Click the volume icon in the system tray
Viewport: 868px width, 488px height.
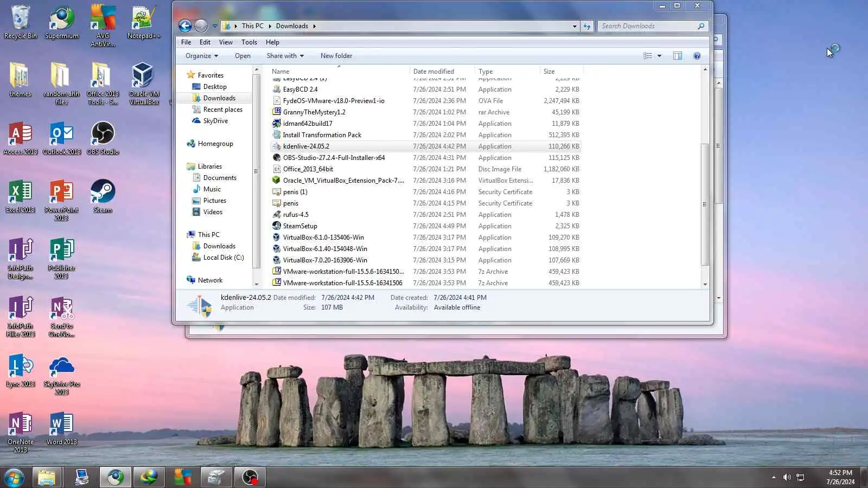click(787, 477)
